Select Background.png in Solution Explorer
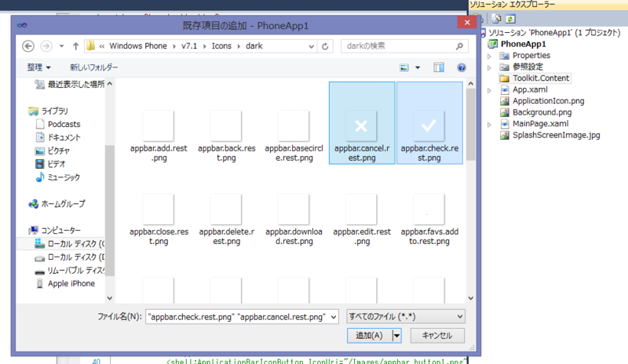The image size is (628, 364). (536, 112)
